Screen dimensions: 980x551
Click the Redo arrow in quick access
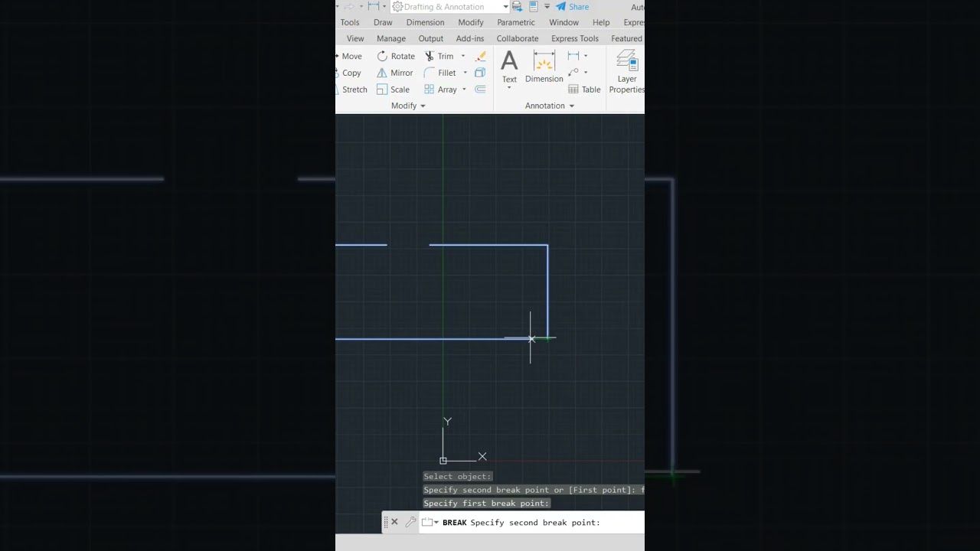tap(349, 7)
